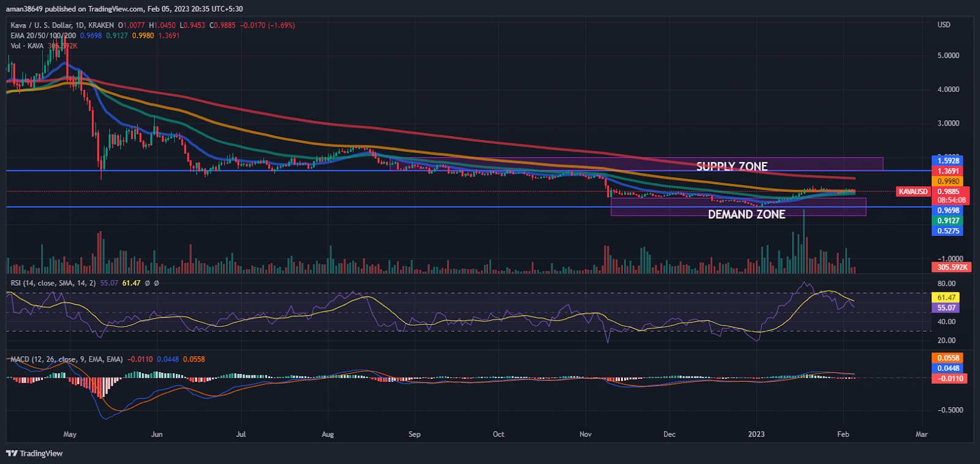Click the 'Mar' label on time axis
Image resolution: width=980 pixels, height=464 pixels.
click(x=922, y=435)
